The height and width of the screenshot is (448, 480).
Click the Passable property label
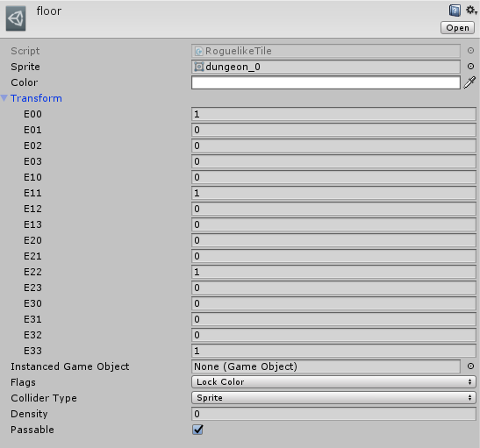pyautogui.click(x=32, y=430)
